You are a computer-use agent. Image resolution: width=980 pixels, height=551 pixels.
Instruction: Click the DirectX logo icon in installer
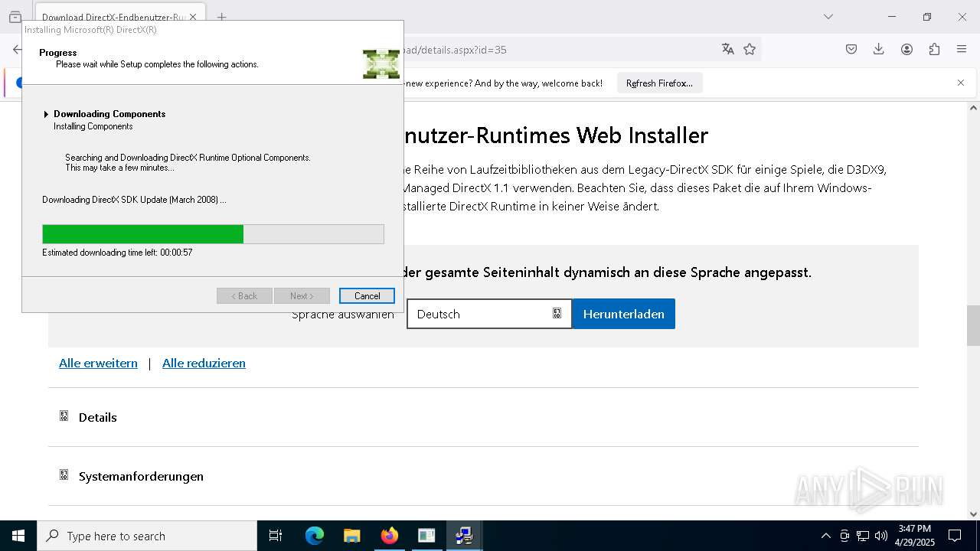[x=381, y=64]
